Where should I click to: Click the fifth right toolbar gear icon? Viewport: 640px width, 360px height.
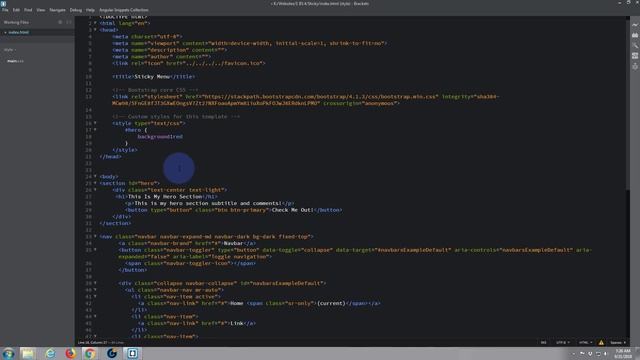point(635,66)
